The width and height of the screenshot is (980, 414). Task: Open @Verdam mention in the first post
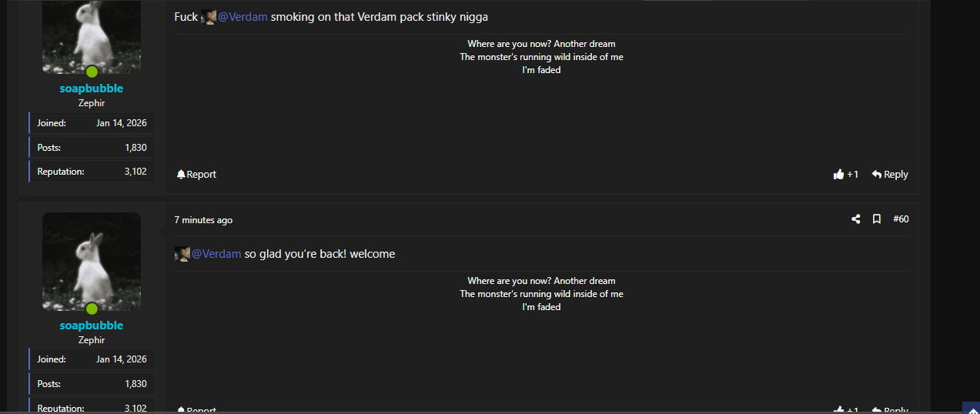point(242,17)
